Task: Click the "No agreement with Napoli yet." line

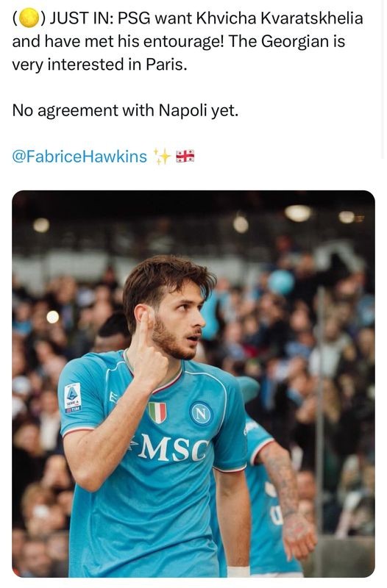Action: pyautogui.click(x=125, y=111)
